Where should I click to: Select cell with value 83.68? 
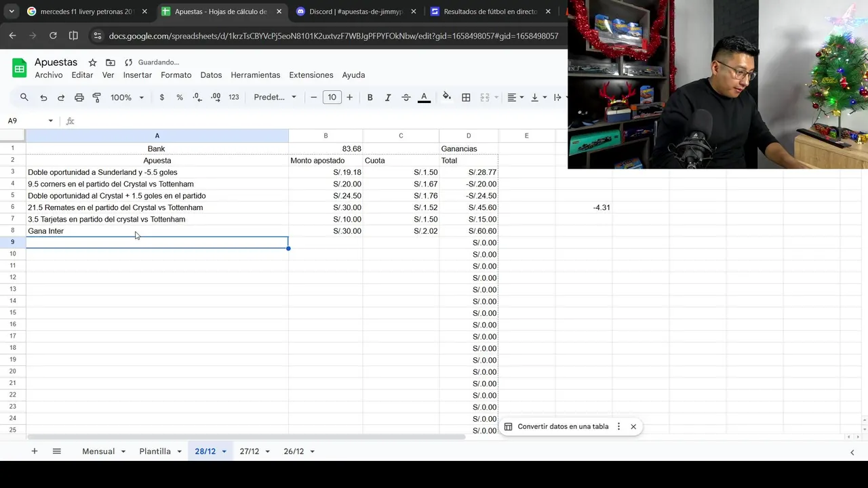pos(325,148)
